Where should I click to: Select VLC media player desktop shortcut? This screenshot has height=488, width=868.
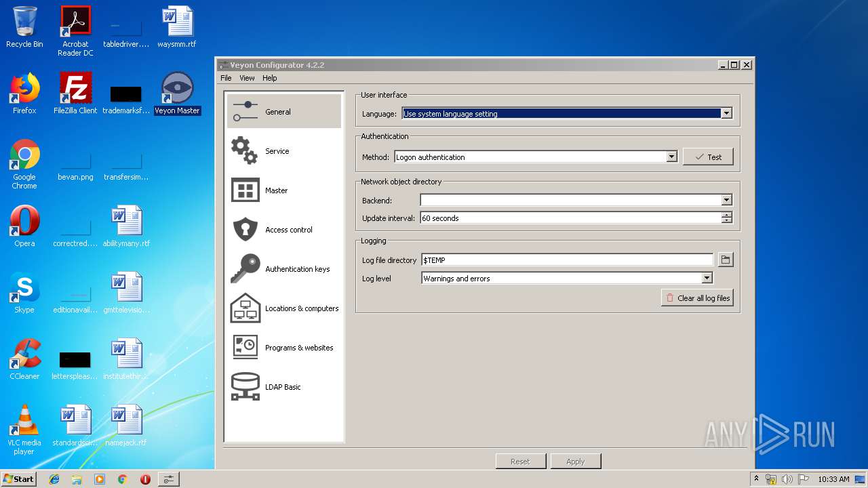point(24,430)
